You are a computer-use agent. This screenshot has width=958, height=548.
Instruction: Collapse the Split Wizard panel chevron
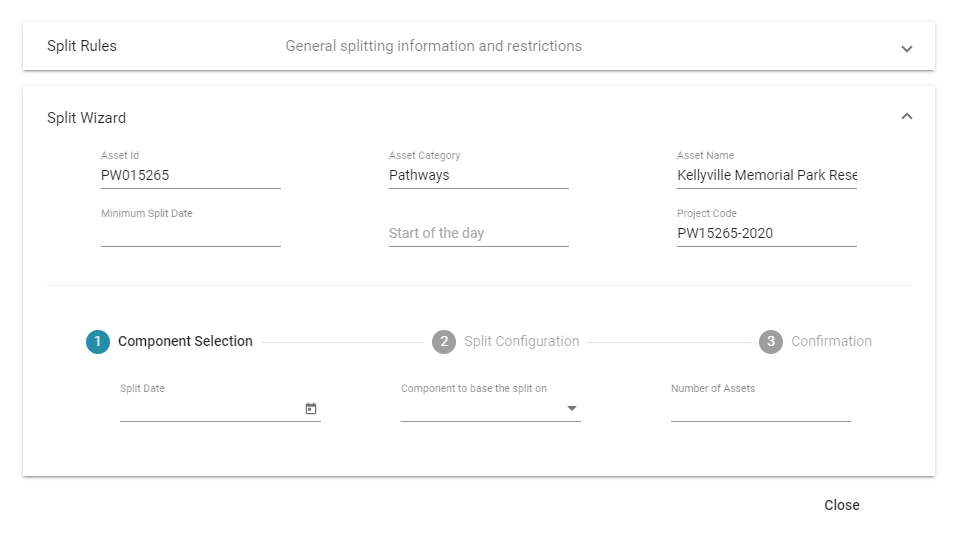(x=907, y=116)
